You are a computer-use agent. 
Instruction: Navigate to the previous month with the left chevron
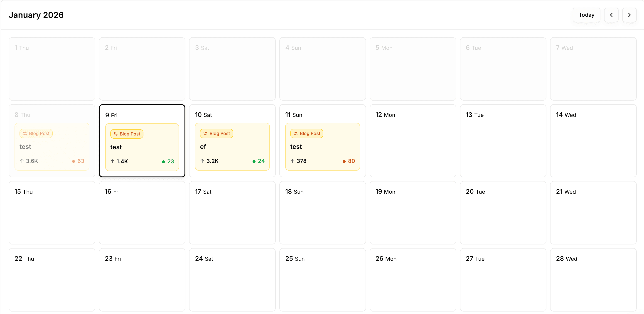click(612, 15)
